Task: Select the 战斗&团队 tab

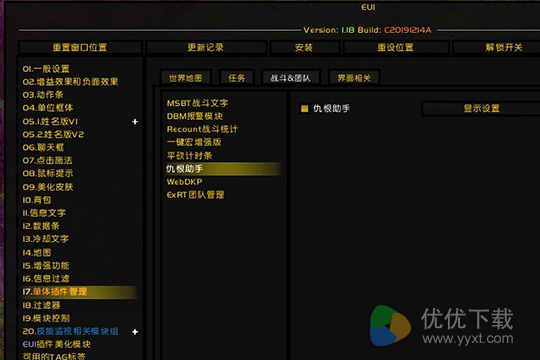Action: 291,78
